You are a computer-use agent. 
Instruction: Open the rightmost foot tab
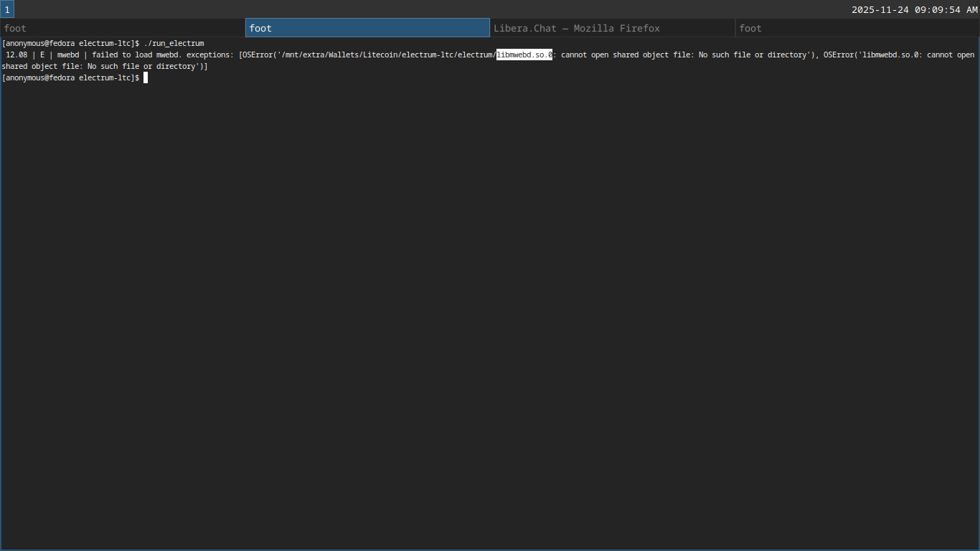click(857, 28)
